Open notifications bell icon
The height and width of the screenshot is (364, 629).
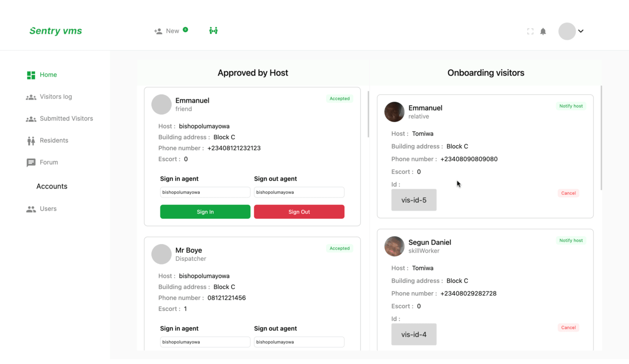(x=543, y=31)
